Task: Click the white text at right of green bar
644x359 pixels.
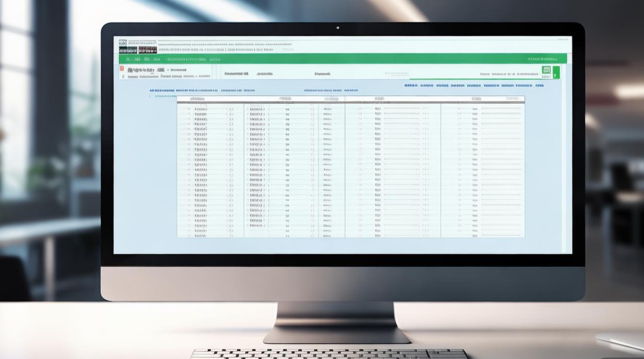Action: (542, 59)
